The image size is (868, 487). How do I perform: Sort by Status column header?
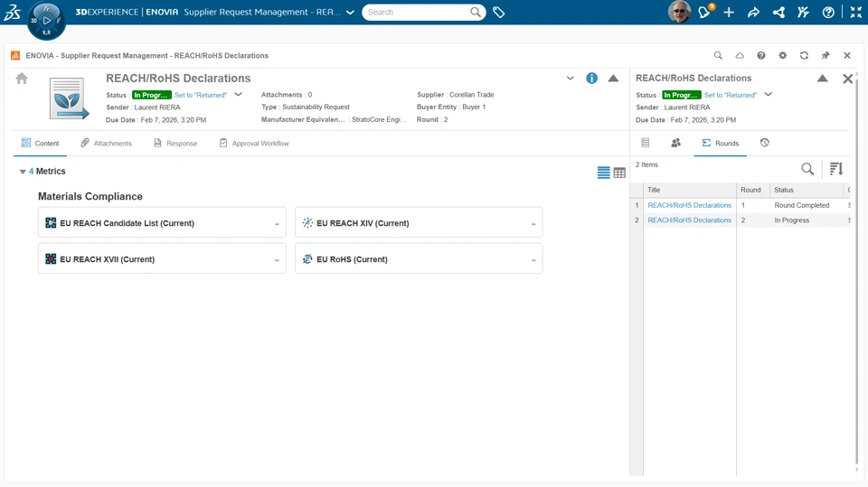pyautogui.click(x=807, y=190)
